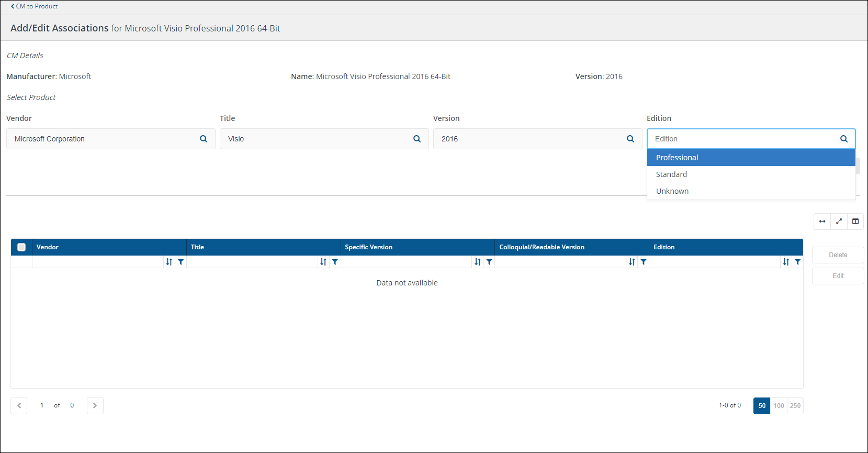Select Professional from the Edition dropdown

677,158
